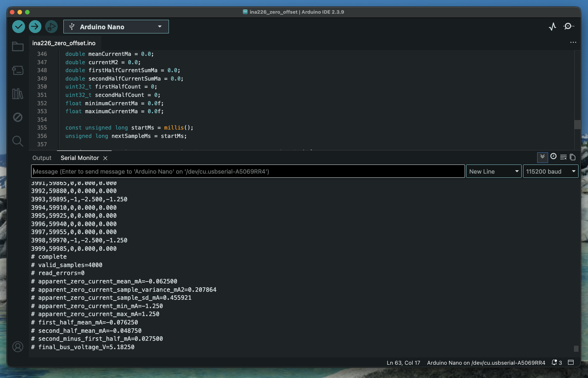Open the 115200 baud rate dropdown

[x=550, y=171]
